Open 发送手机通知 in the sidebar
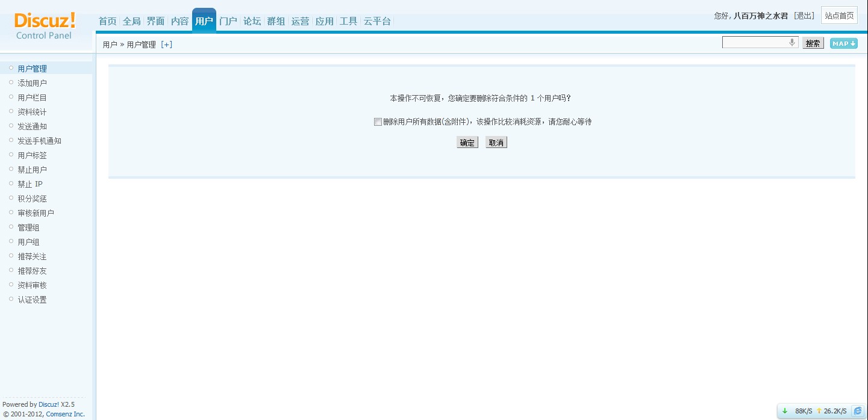This screenshot has height=420, width=868. tap(39, 141)
